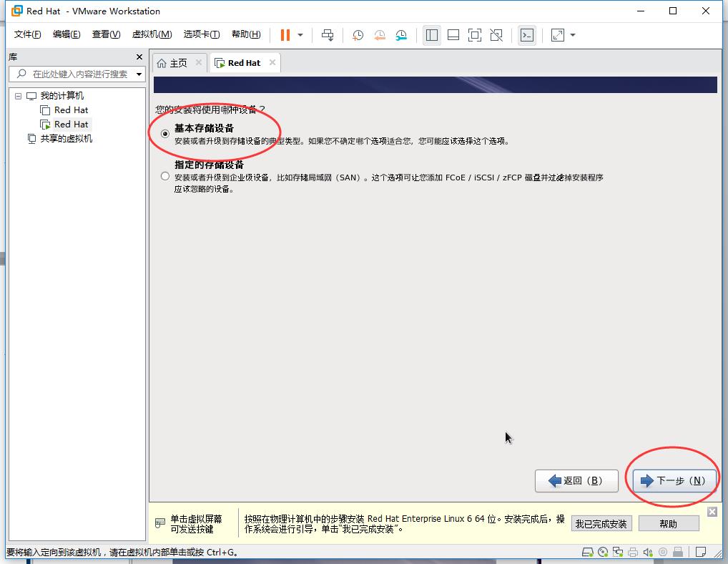Click the 我已完成安装 button
728x564 pixels.
point(601,524)
